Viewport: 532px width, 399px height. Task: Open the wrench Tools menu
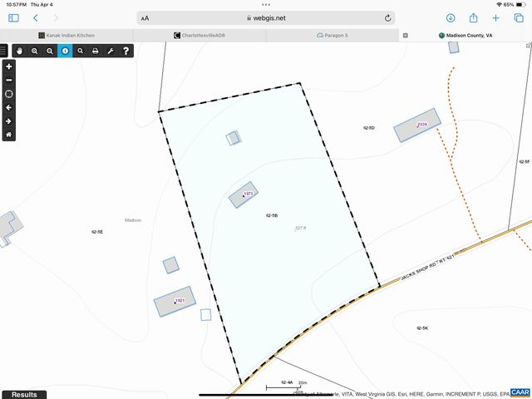(111, 51)
